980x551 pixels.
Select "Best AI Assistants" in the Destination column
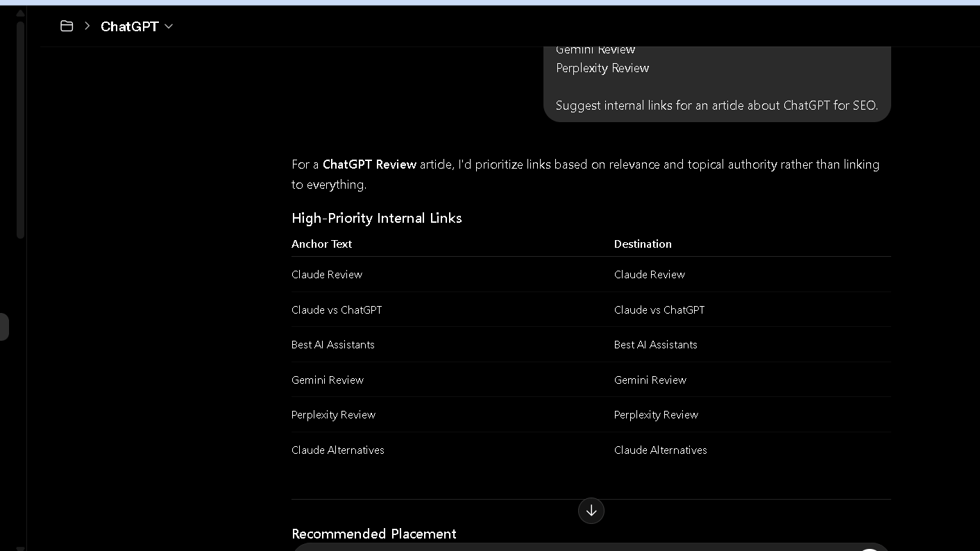tap(656, 344)
